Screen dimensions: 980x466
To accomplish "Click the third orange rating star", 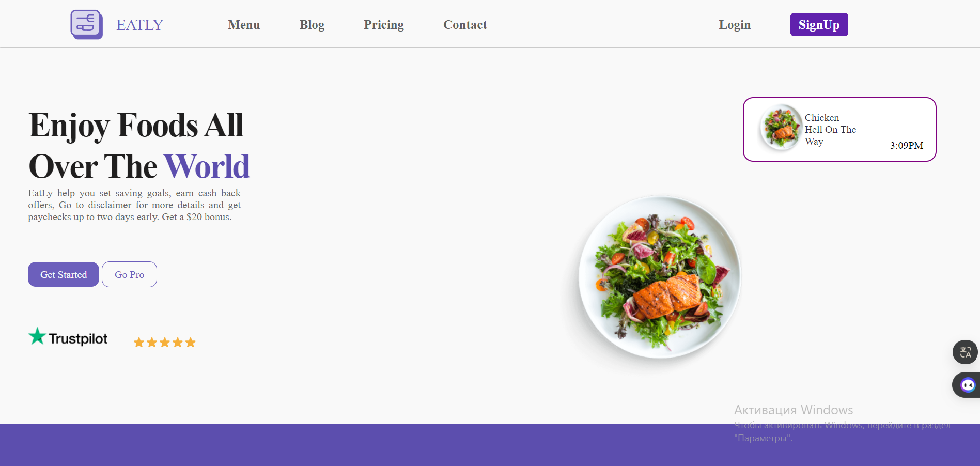I will (x=165, y=343).
